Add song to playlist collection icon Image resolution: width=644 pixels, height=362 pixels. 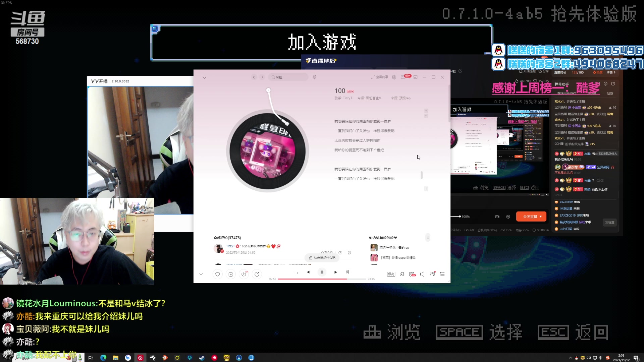pyautogui.click(x=231, y=274)
